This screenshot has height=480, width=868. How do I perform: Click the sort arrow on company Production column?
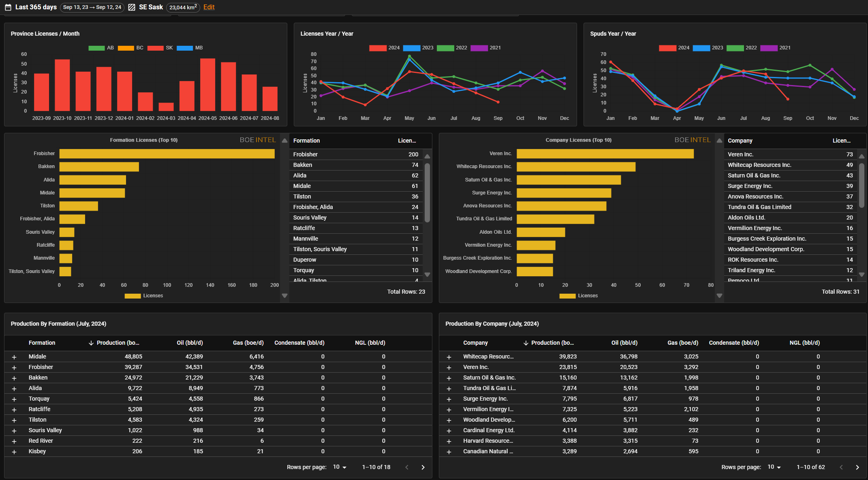coord(526,343)
